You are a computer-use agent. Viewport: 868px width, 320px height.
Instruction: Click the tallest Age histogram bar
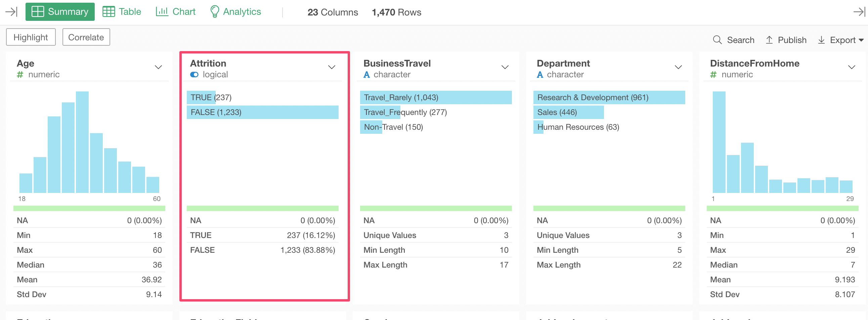click(82, 142)
